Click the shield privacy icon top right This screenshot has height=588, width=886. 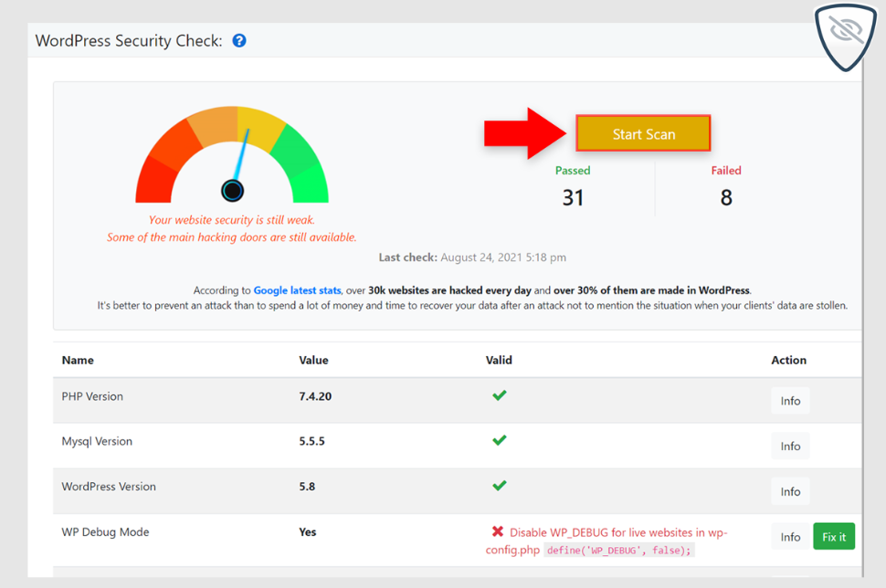(844, 37)
